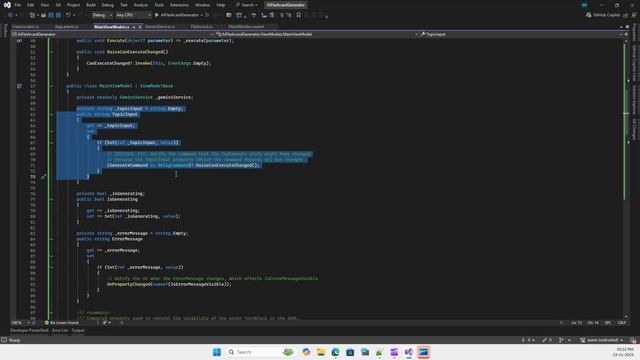The image size is (640, 360).
Task: Click the uncomment selection toolbar icon
Action: coord(289,15)
